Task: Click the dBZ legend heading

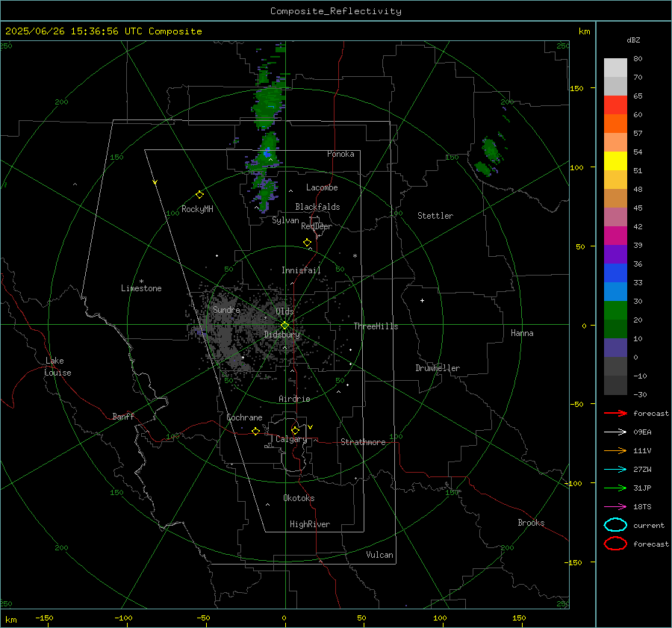Action: (x=633, y=40)
